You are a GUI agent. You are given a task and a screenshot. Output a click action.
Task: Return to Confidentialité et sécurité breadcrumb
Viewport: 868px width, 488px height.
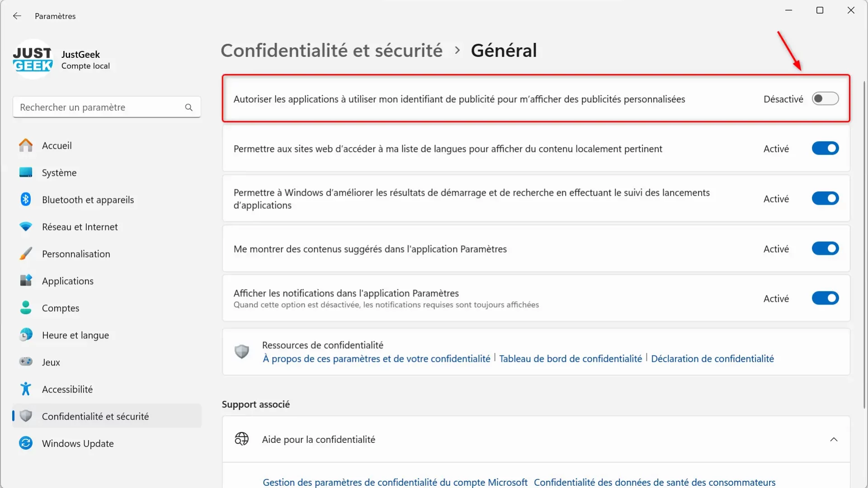click(331, 50)
